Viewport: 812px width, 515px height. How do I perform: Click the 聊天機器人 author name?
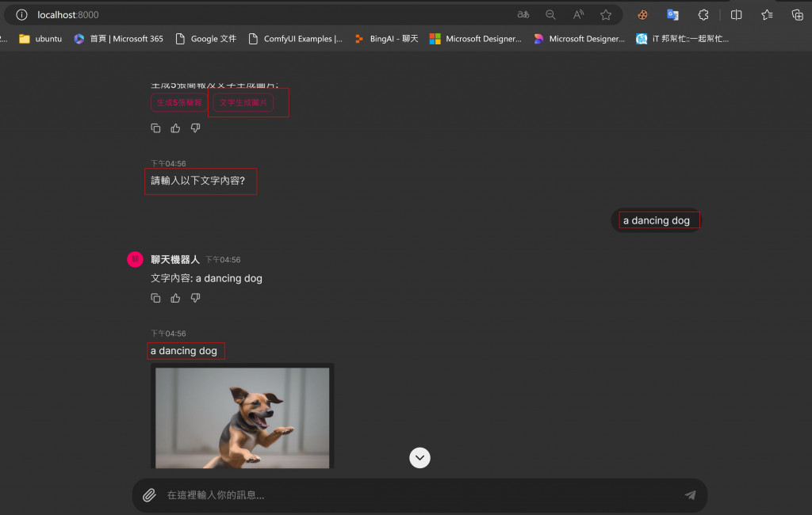click(175, 259)
